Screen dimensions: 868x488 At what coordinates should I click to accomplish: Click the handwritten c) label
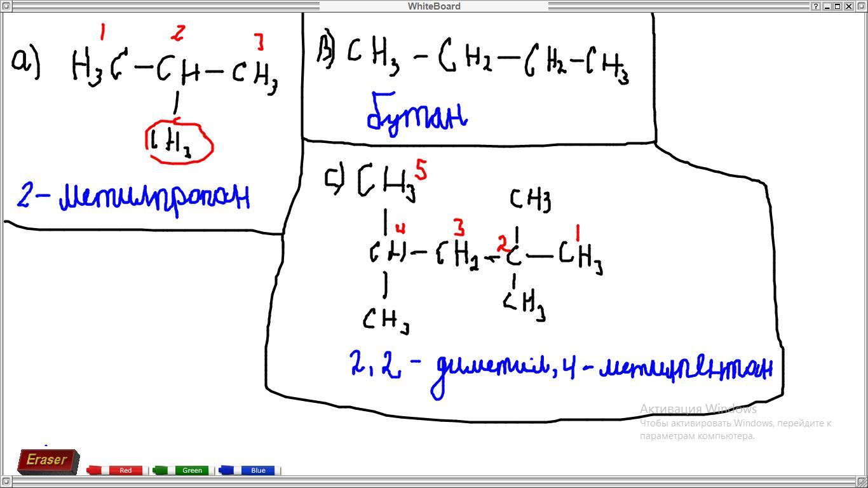point(334,179)
